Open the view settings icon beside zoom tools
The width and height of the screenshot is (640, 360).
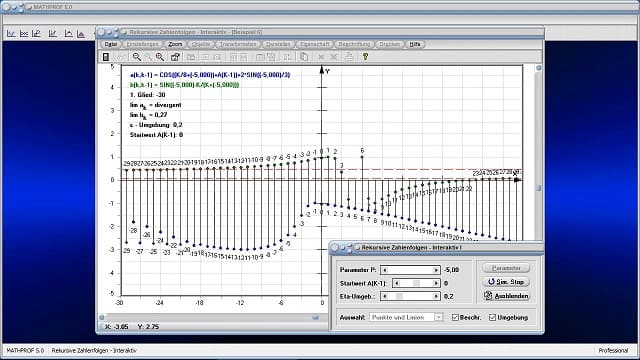tap(175, 57)
